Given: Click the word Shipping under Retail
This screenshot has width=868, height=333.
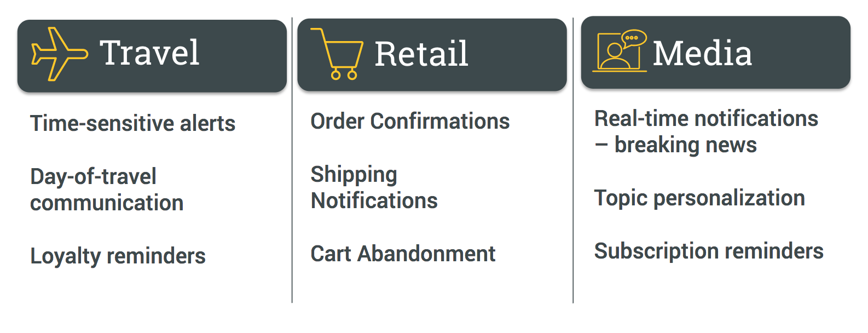Looking at the screenshot, I should pyautogui.click(x=354, y=174).
